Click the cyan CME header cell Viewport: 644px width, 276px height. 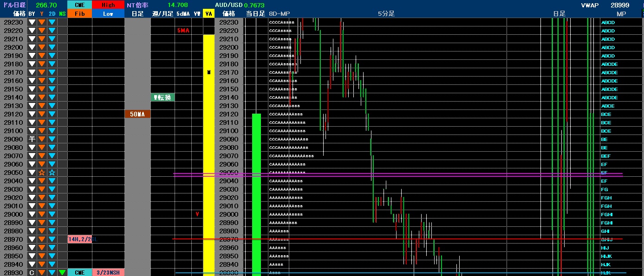(79, 5)
